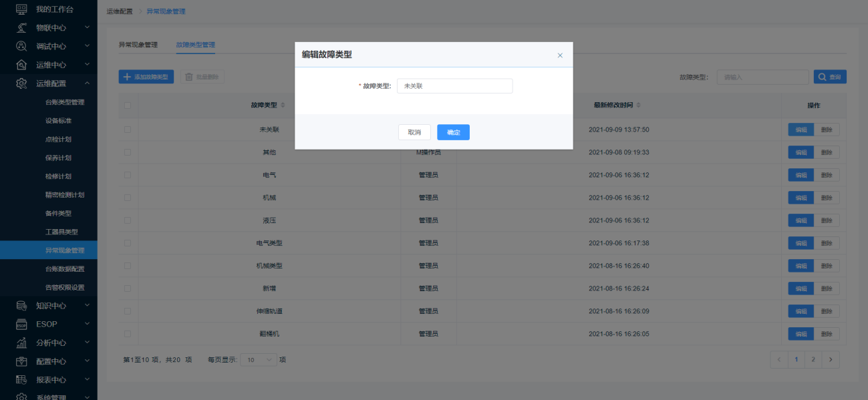Toggle the select-all checkbox in table header
This screenshot has height=400, width=868.
click(128, 106)
